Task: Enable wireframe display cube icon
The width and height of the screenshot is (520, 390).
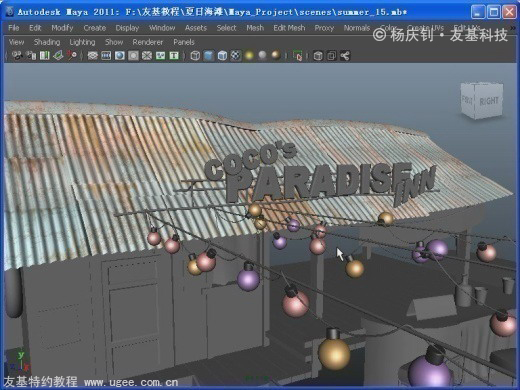Action: (x=195, y=55)
